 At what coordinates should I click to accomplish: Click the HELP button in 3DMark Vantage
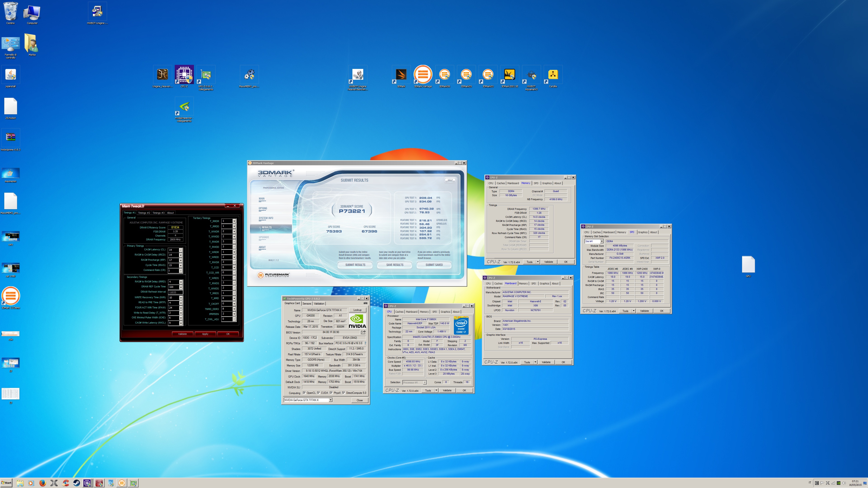click(x=450, y=180)
